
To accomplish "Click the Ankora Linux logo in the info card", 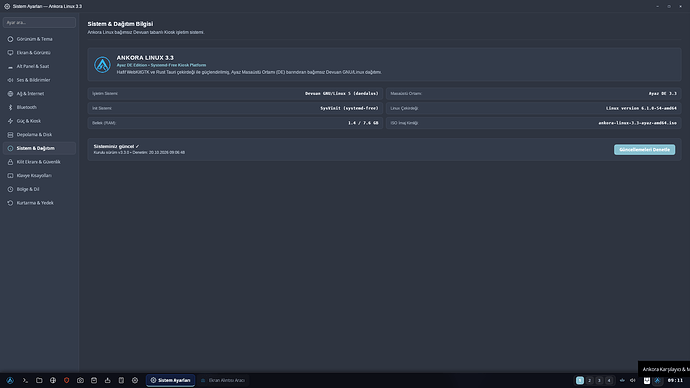I will coord(102,65).
